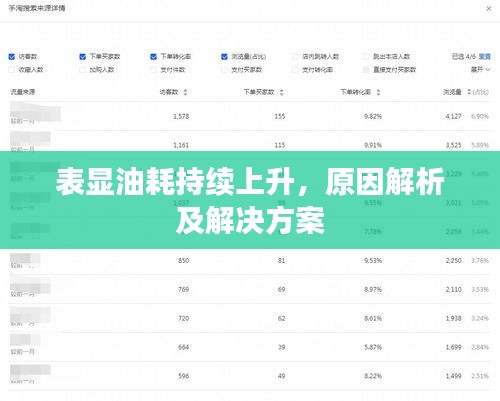
Task: Check the 支付转化率 metric
Action: [x=295, y=70]
